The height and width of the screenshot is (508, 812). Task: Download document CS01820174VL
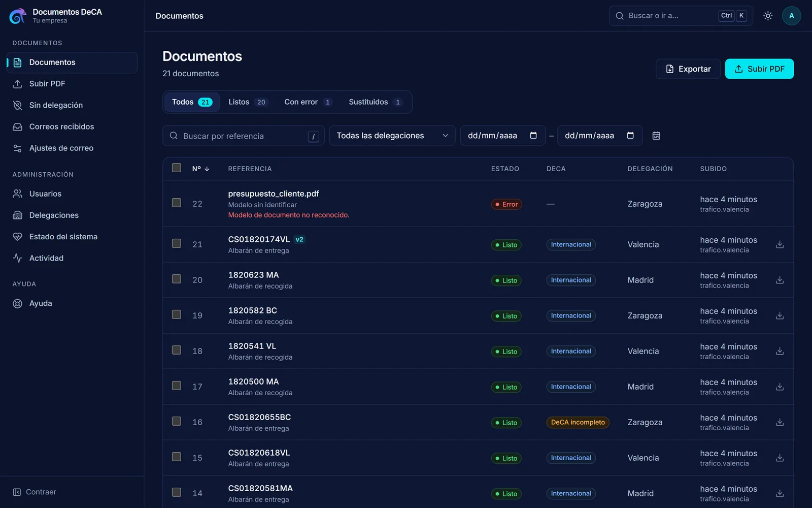tap(780, 244)
